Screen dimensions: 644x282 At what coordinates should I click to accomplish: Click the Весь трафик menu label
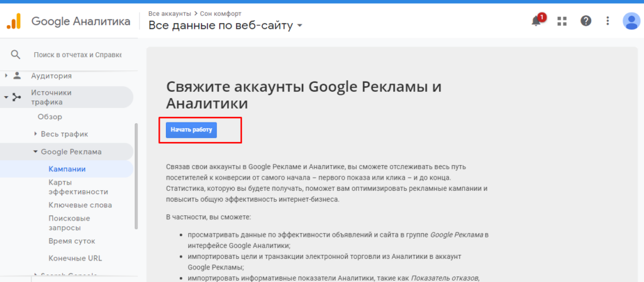65,134
